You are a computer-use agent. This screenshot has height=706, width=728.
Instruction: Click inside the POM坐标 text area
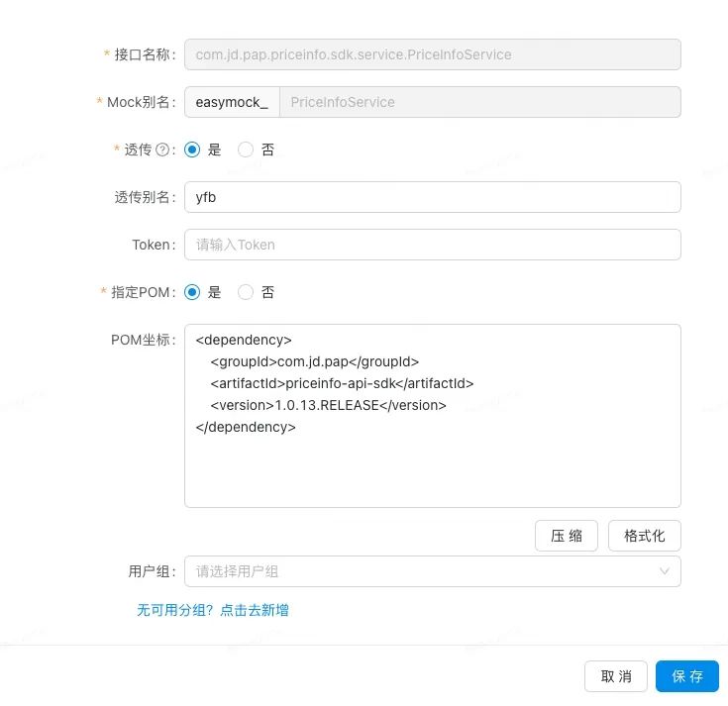click(432, 416)
